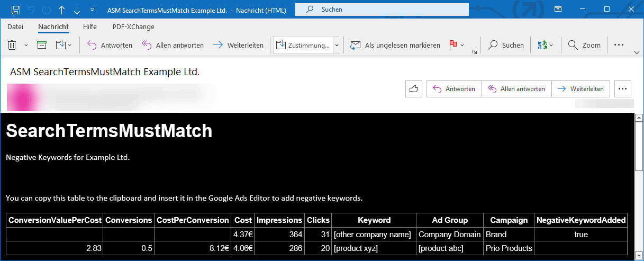Expand the Translate dropdown arrow
The width and height of the screenshot is (644, 261).
[551, 46]
